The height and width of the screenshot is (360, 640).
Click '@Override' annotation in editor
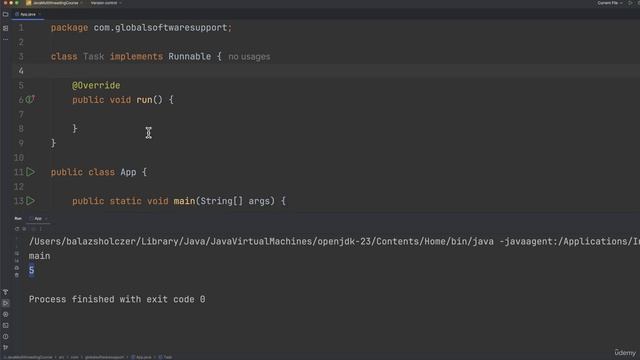tap(96, 85)
